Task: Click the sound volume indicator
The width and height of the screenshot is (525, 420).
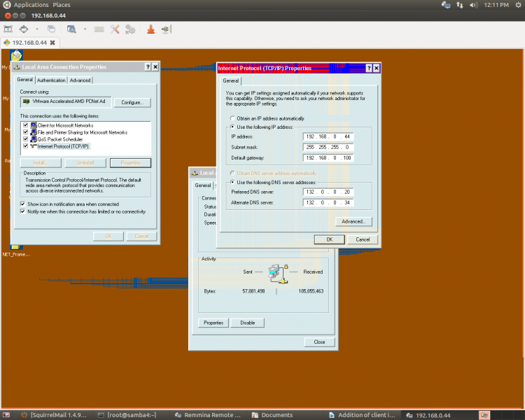Action: [x=473, y=5]
